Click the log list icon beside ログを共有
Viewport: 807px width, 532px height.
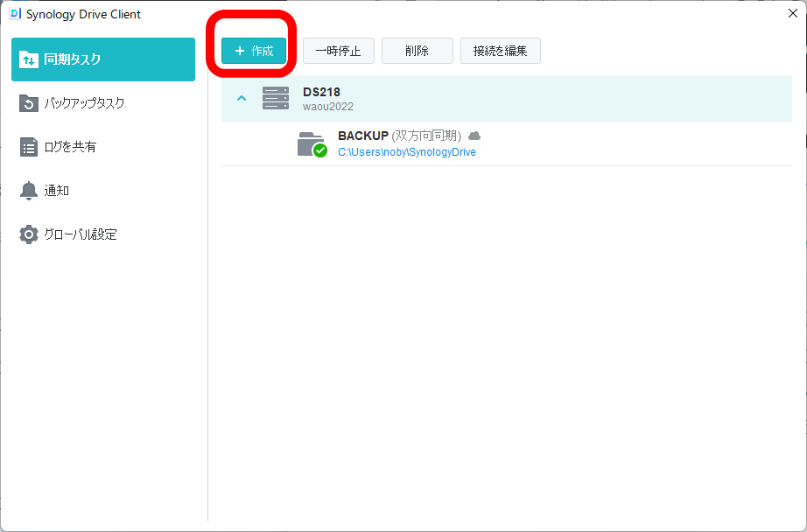click(28, 147)
